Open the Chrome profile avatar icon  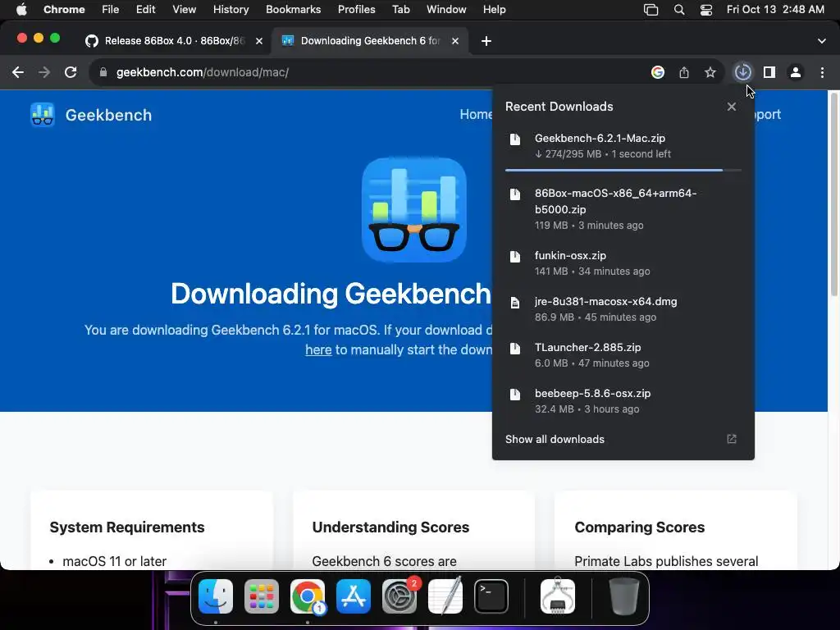(796, 72)
